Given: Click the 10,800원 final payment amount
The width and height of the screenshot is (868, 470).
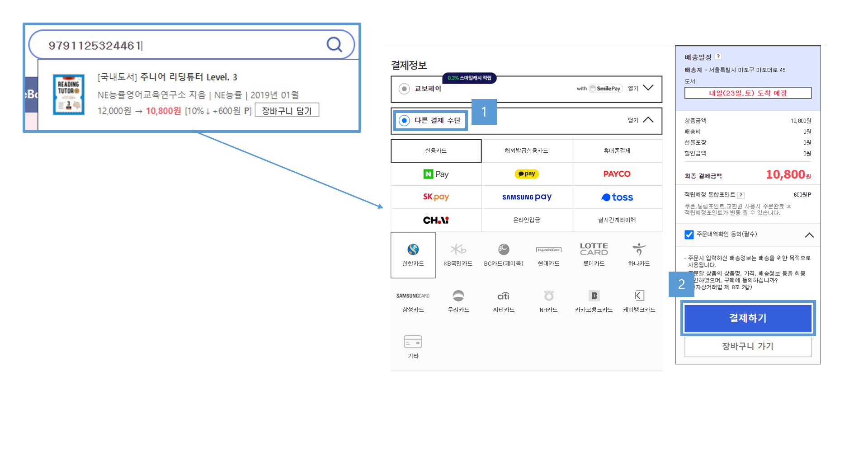Looking at the screenshot, I should 788,174.
